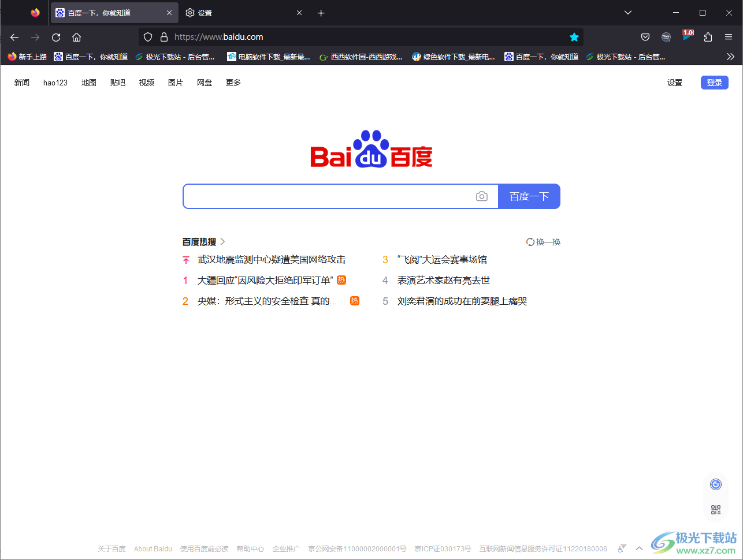The image size is (743, 560).
Task: Open the 电脑软件下载 bookmark
Action: [x=269, y=57]
